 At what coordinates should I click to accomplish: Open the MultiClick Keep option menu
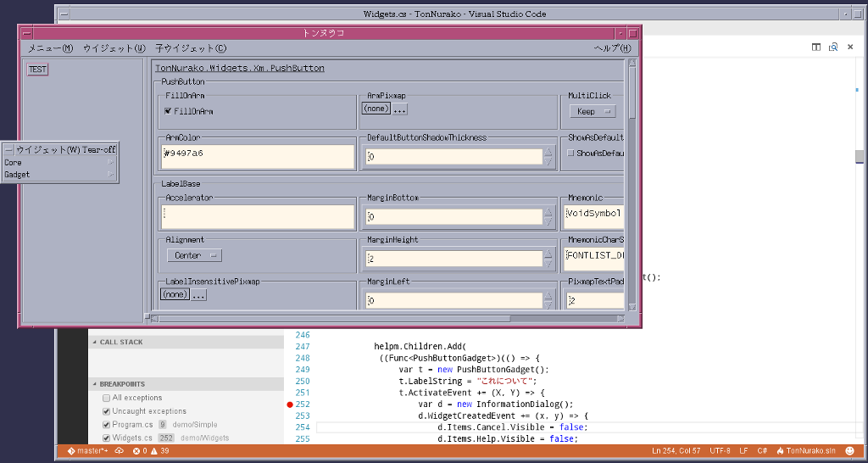[x=593, y=111]
